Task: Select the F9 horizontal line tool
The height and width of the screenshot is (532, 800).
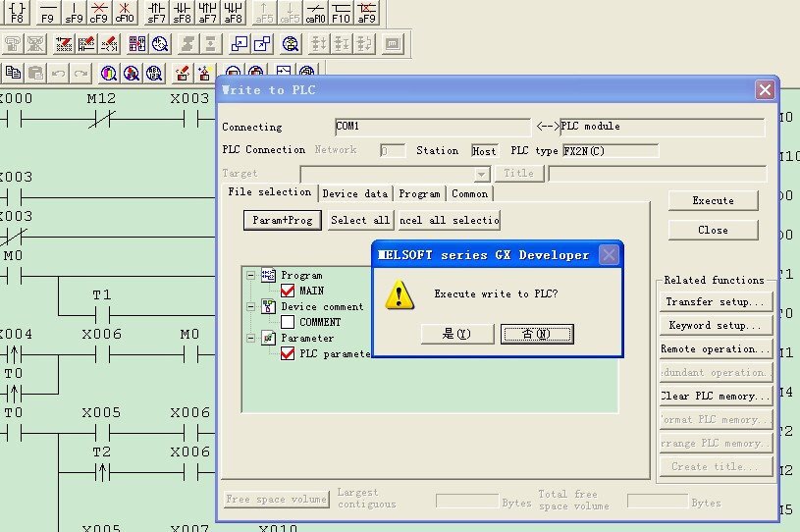Action: tap(47, 12)
